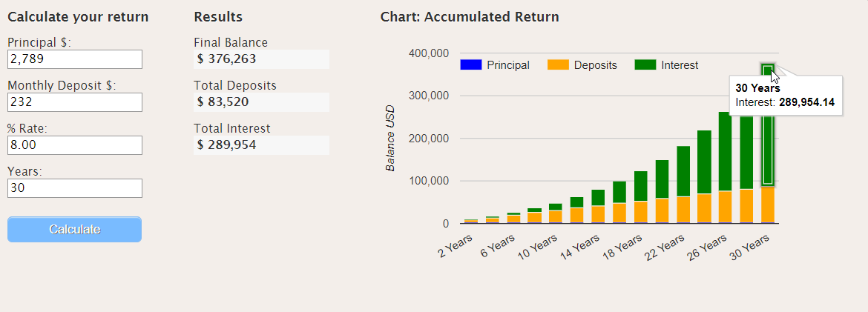Click the 26 Years green interest bar
The height and width of the screenshot is (312, 868).
click(725, 151)
